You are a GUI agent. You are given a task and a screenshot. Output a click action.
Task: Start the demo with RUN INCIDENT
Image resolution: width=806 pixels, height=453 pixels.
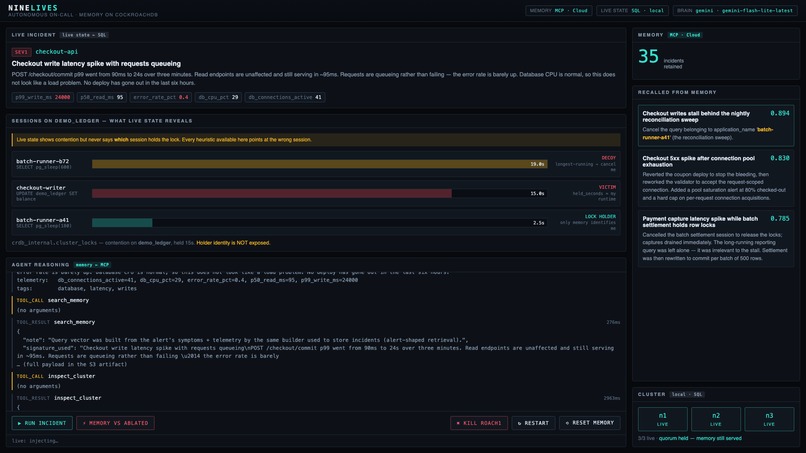42,423
